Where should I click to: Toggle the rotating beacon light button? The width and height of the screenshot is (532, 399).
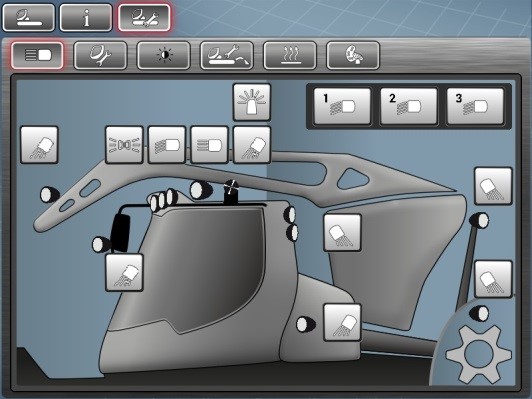click(252, 102)
